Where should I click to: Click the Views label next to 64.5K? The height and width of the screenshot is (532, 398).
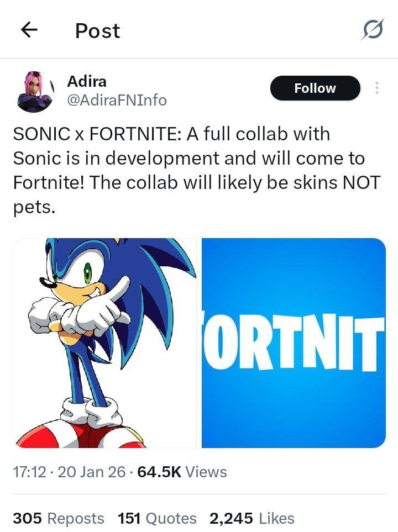point(206,472)
